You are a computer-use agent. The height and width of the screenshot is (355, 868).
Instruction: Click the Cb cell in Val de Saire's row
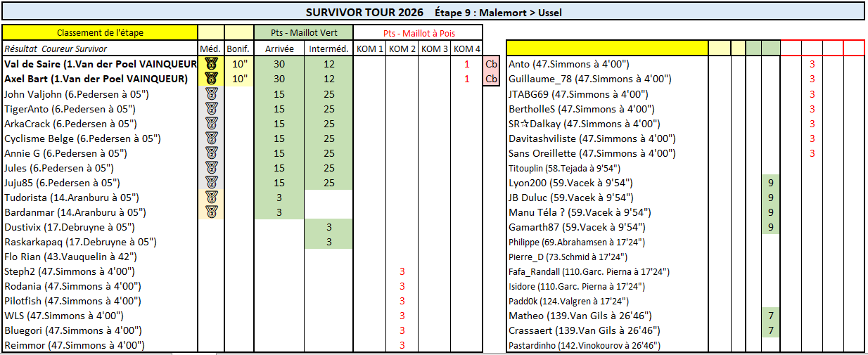[491, 64]
